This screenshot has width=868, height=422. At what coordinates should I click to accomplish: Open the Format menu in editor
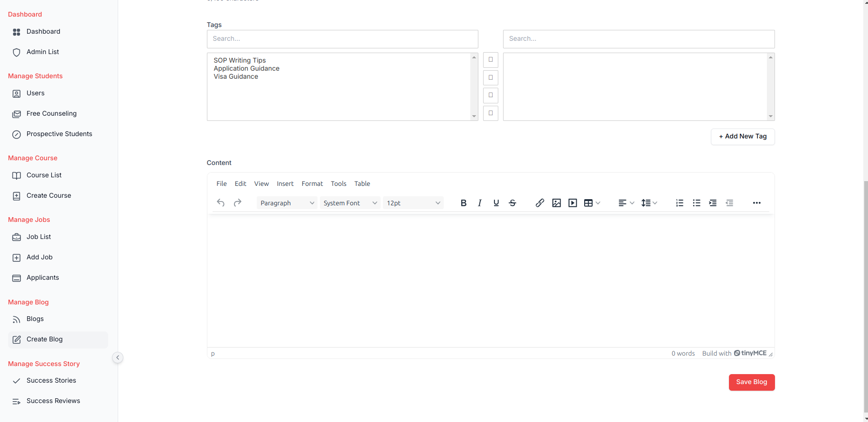[312, 183]
